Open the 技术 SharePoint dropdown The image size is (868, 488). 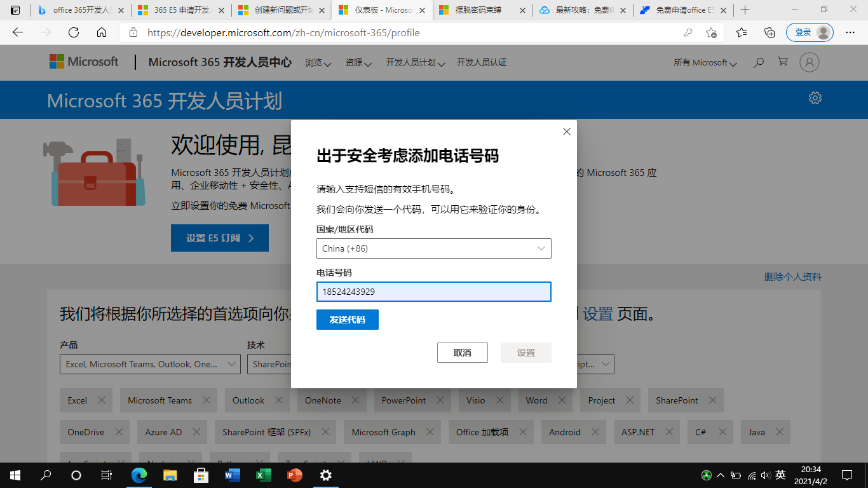(269, 364)
